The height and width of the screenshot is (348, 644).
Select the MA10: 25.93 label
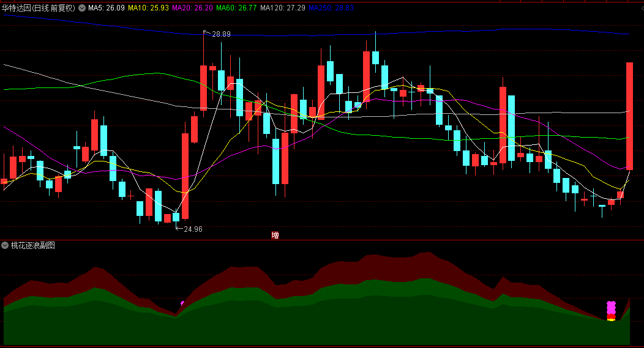click(148, 8)
